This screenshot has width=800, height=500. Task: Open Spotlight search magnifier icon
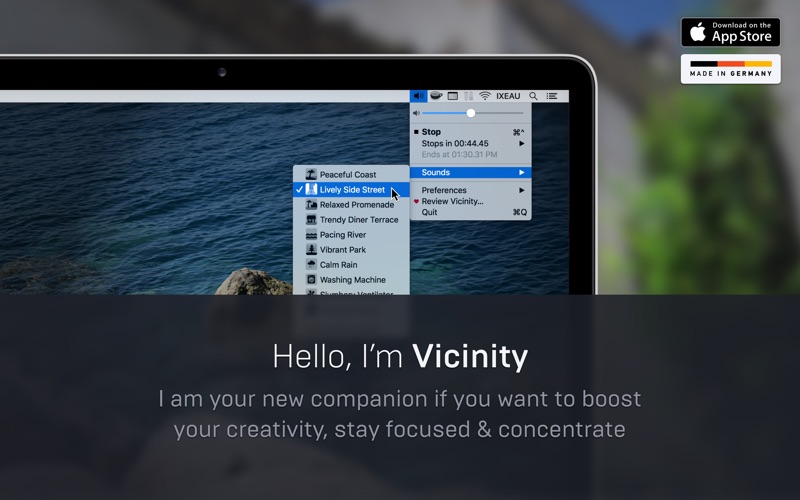[533, 96]
